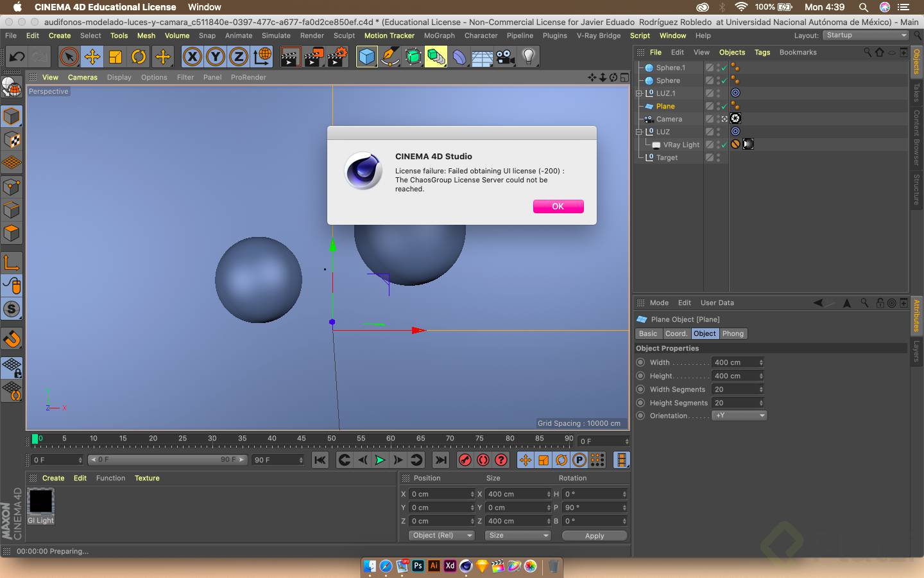This screenshot has height=578, width=924.
Task: Open Tags menu in Objects manager
Action: click(762, 52)
